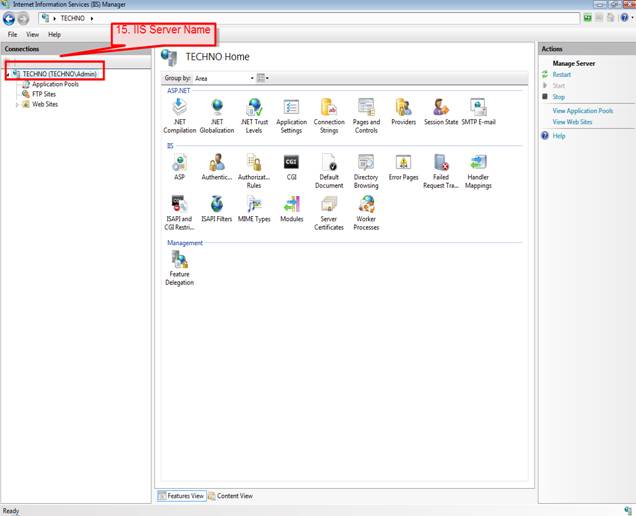
Task: Click TECHNO breadcrumb in address bar
Action: point(73,18)
